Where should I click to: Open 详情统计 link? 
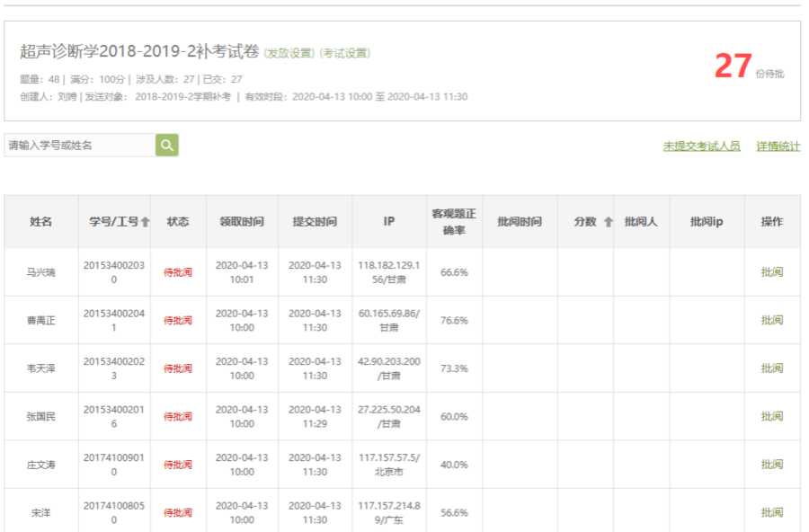coord(778,146)
